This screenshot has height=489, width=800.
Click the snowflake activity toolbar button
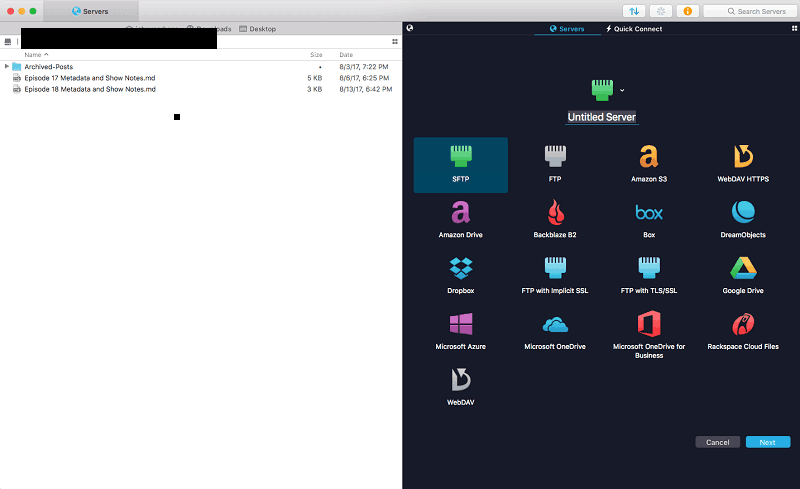(661, 11)
